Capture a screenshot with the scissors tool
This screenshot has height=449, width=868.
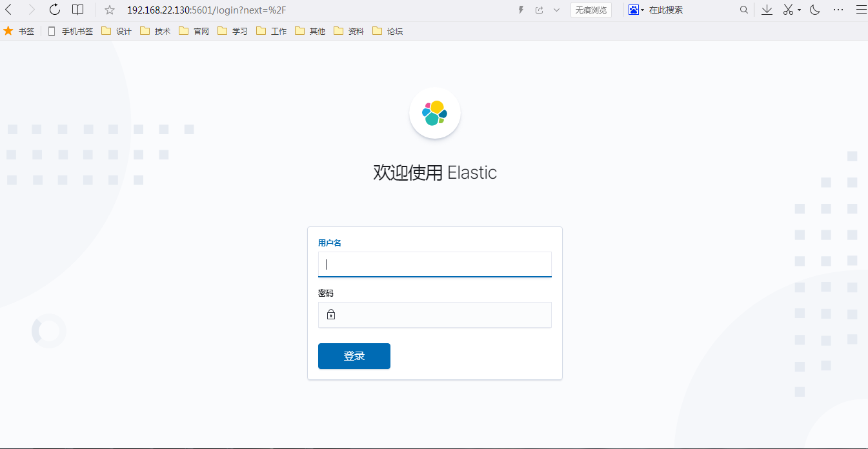[x=788, y=10]
